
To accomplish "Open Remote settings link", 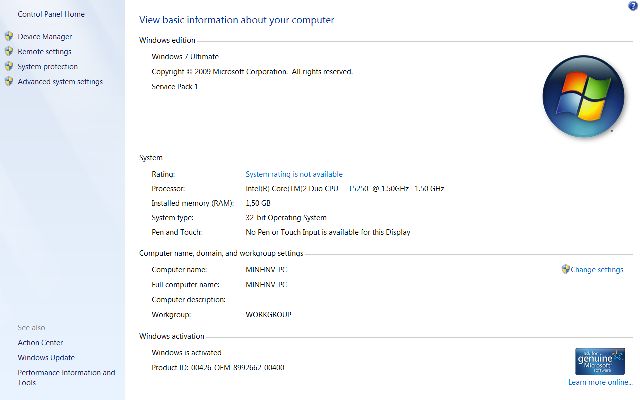I will 44,51.
